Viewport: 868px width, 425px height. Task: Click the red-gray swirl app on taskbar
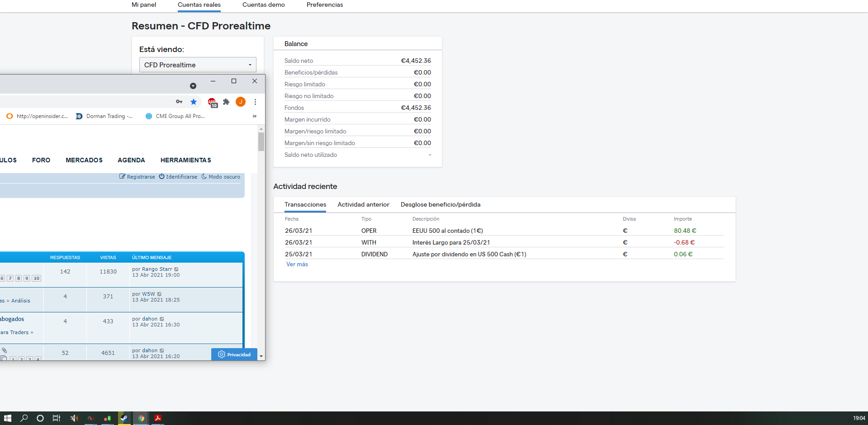(90, 418)
